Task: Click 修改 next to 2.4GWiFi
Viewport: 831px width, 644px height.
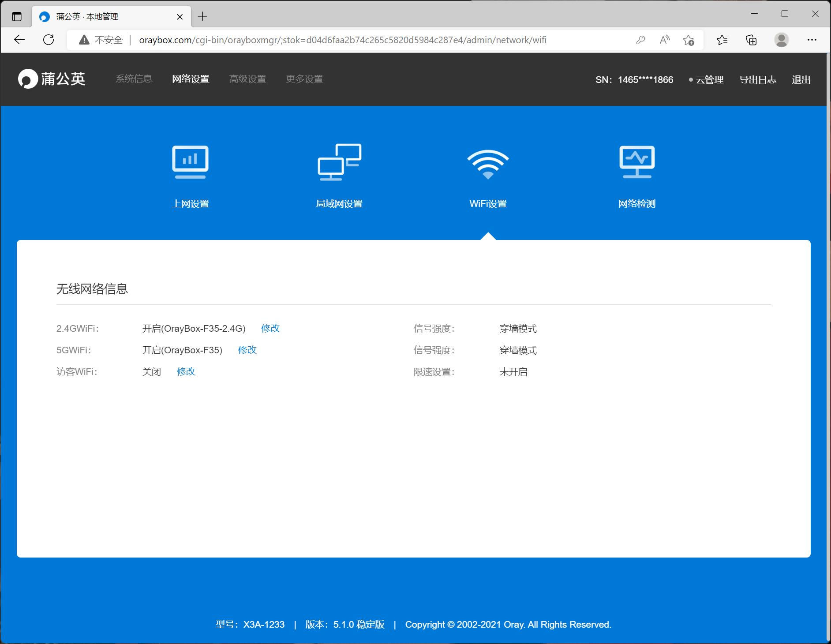Action: [270, 328]
